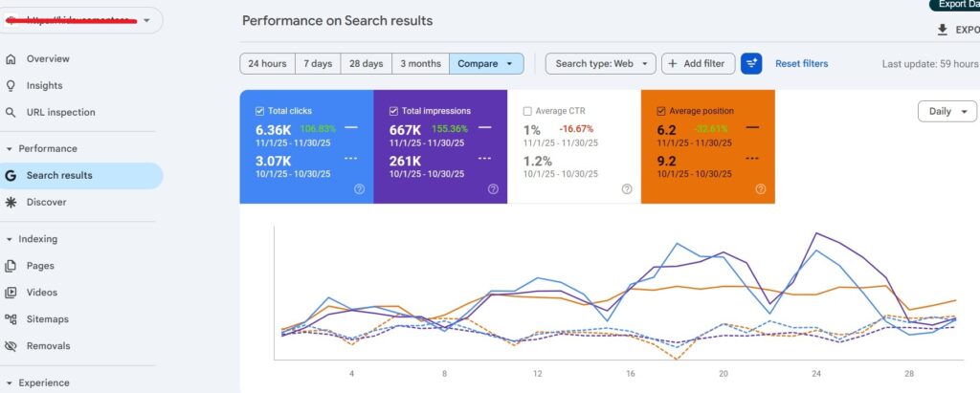Click the Export download arrow icon

point(943,30)
